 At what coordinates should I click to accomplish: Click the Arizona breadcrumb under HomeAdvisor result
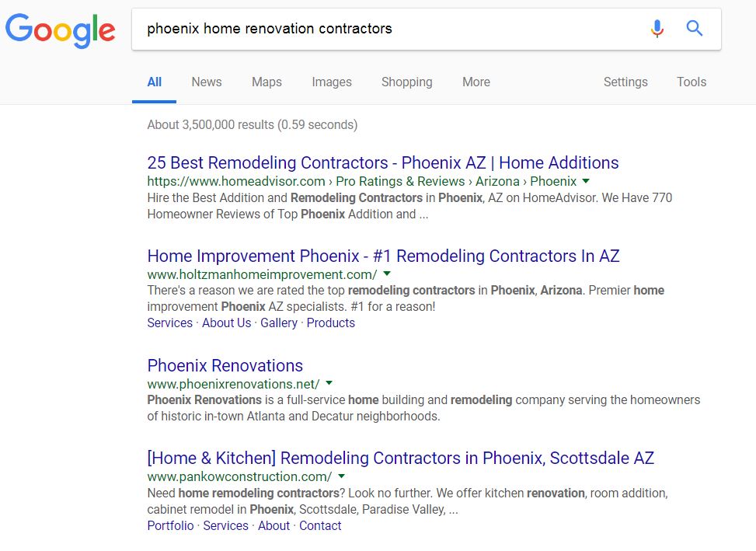(x=497, y=181)
